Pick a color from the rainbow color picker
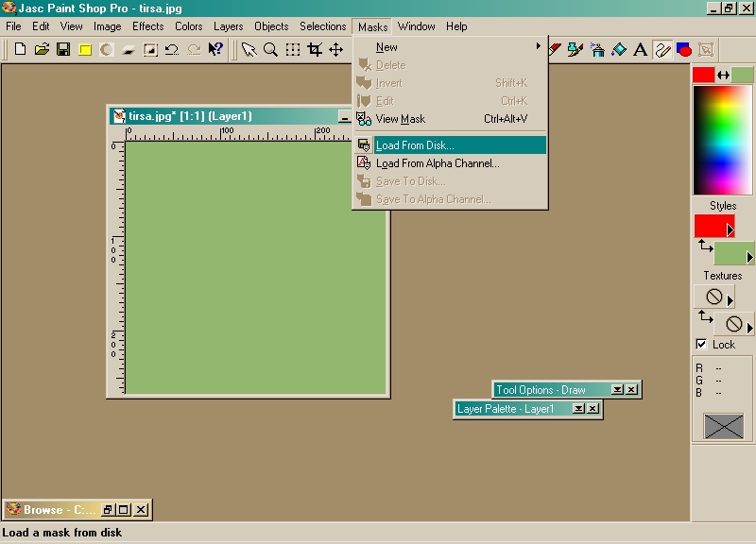Screen dimensions: 756x544 click(722, 140)
